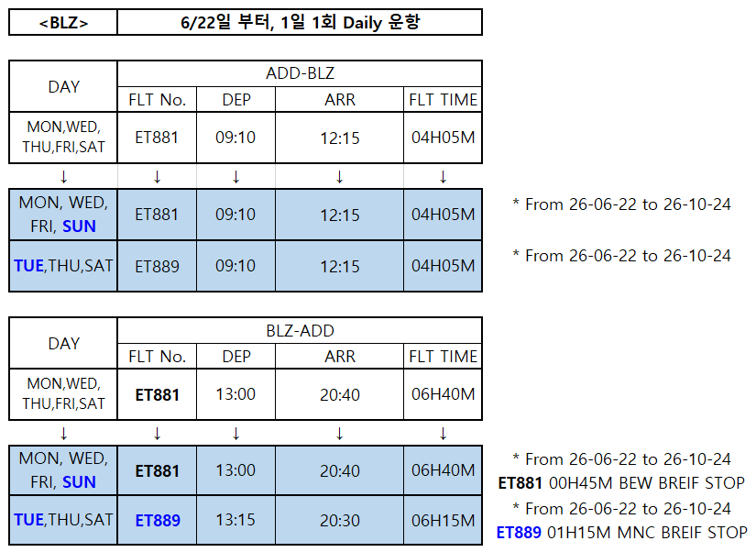
Task: Select the 13:00 cell in unshaded BLZ-ADD row
Action: (x=236, y=395)
